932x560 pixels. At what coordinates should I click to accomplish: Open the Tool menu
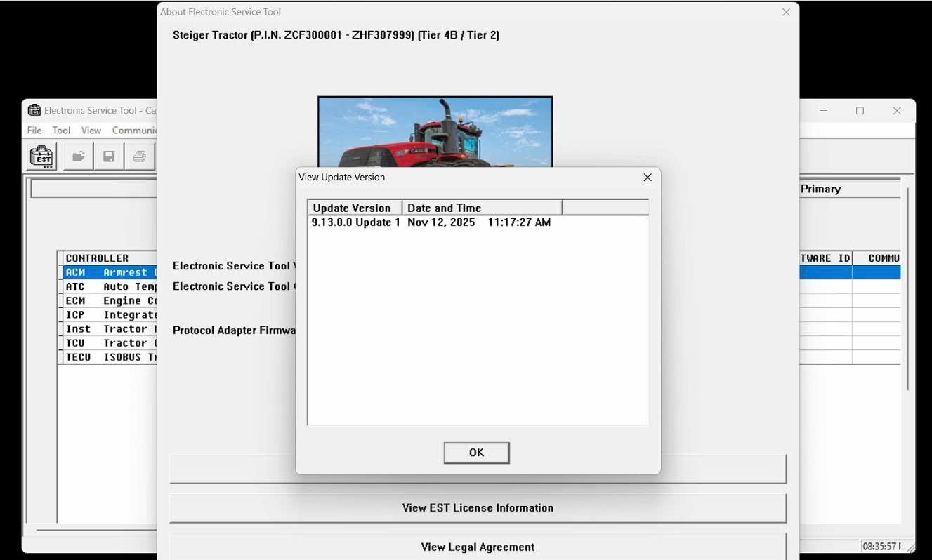61,130
